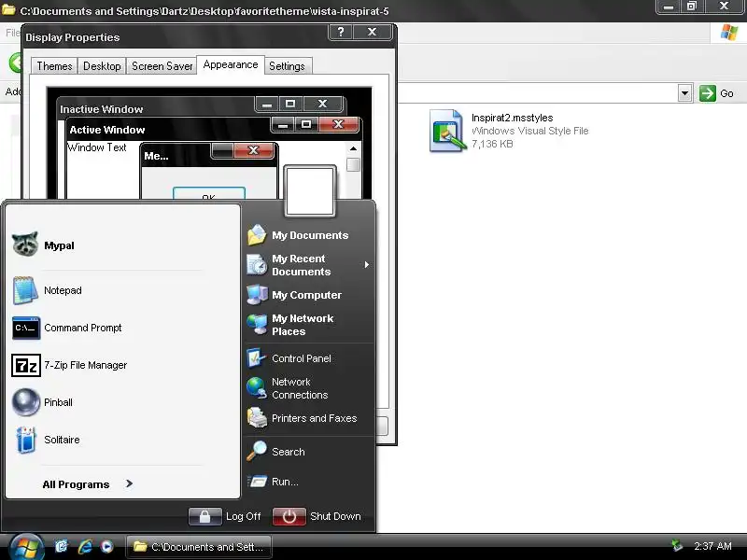Click the system tray network icon
This screenshot has width=747, height=560.
point(676,545)
